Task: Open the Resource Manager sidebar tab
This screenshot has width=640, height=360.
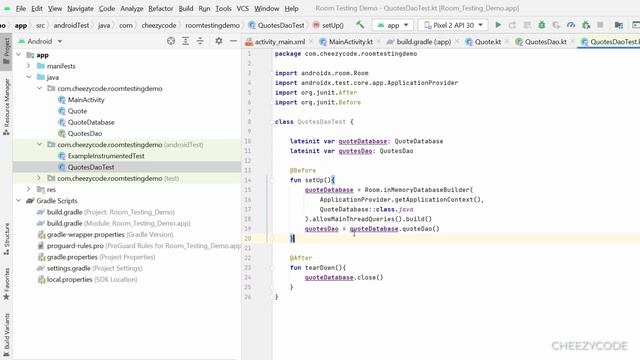Action: tap(6, 107)
